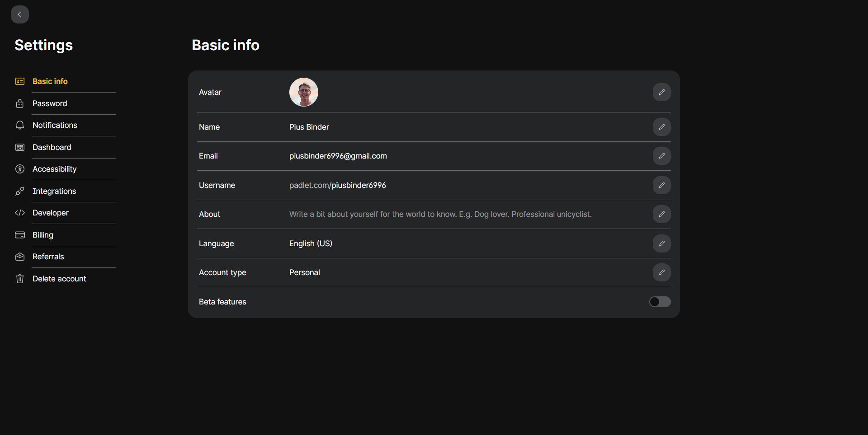Click edit icon for Username row

click(661, 185)
